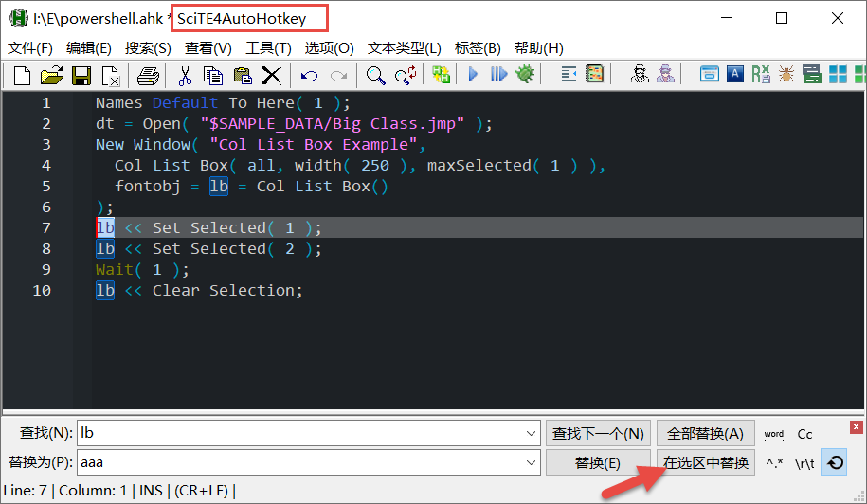
Task: Click the SciTE application icon in title bar
Action: 18,18
